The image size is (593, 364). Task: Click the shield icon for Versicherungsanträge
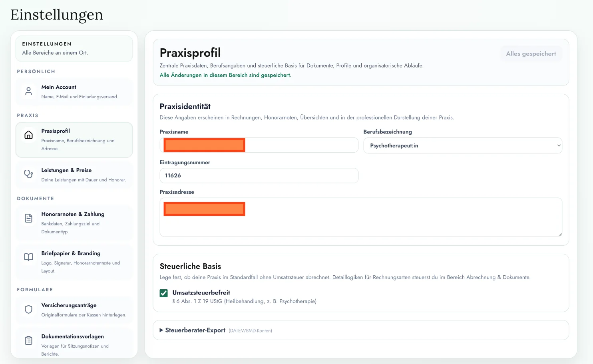[x=28, y=309]
